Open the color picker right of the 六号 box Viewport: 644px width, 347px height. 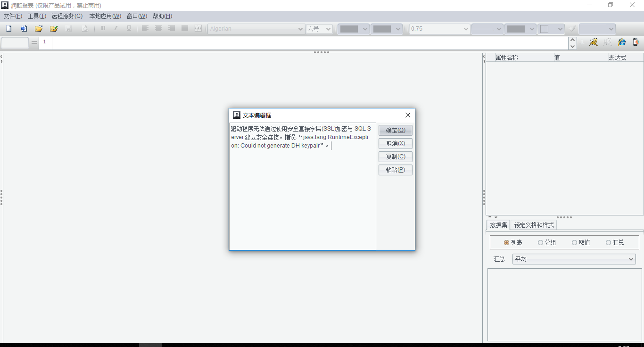354,29
